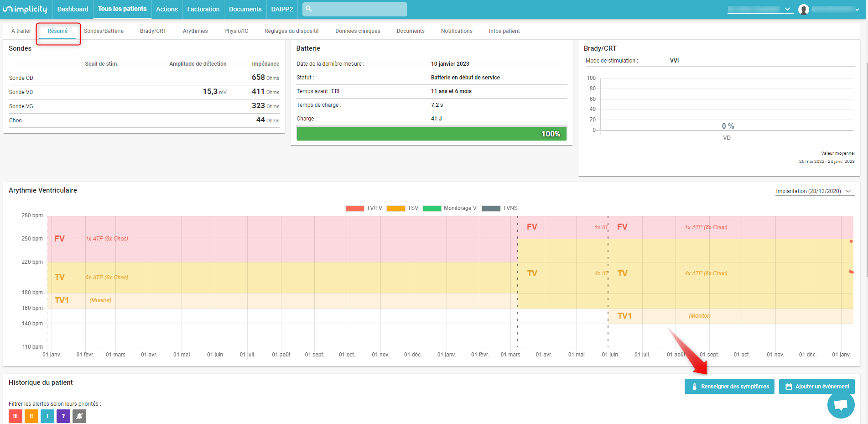
Task: Open the user profile avatar icon
Action: pyautogui.click(x=804, y=9)
